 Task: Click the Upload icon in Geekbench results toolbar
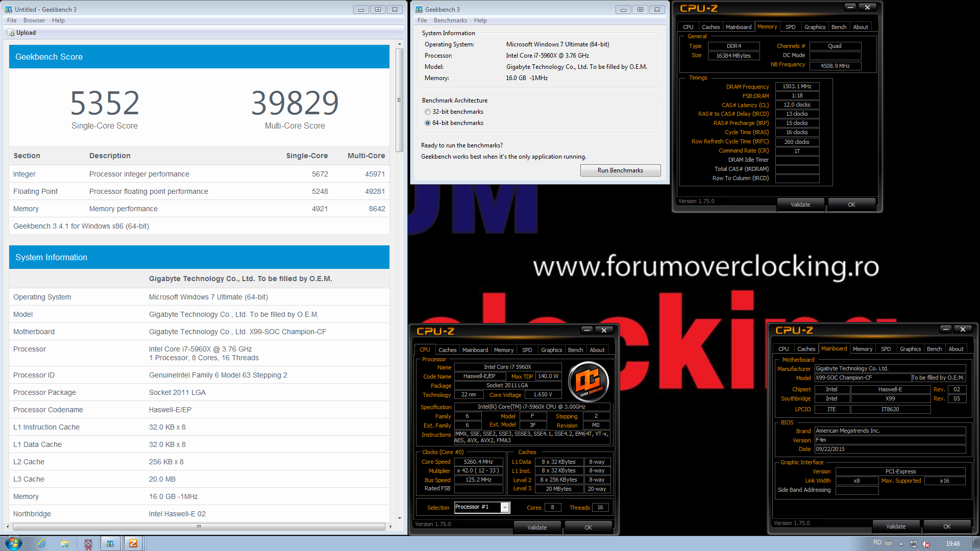point(10,33)
